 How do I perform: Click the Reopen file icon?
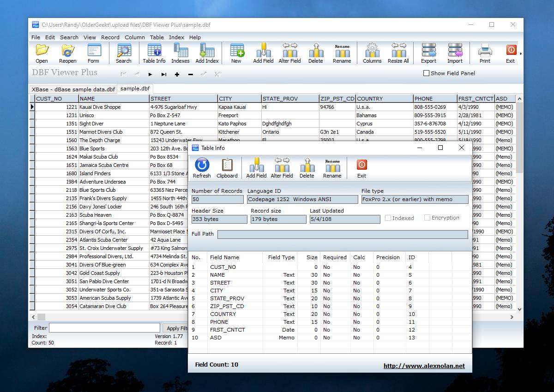(67, 53)
